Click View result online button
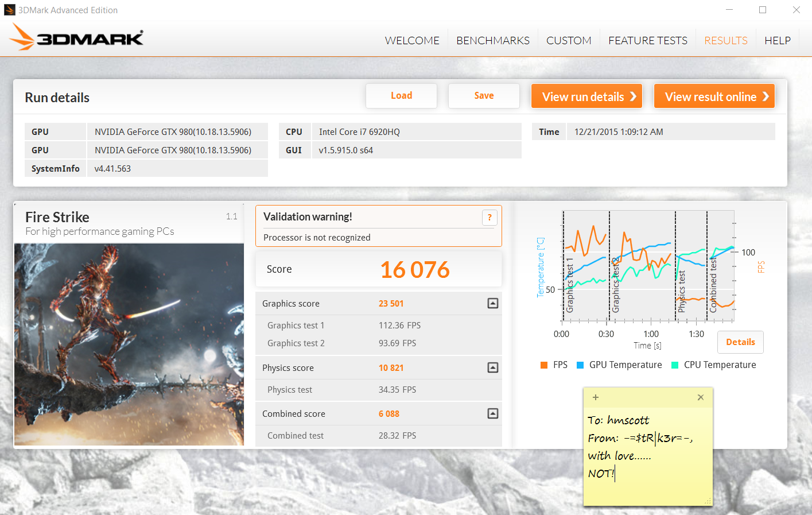 pos(714,96)
